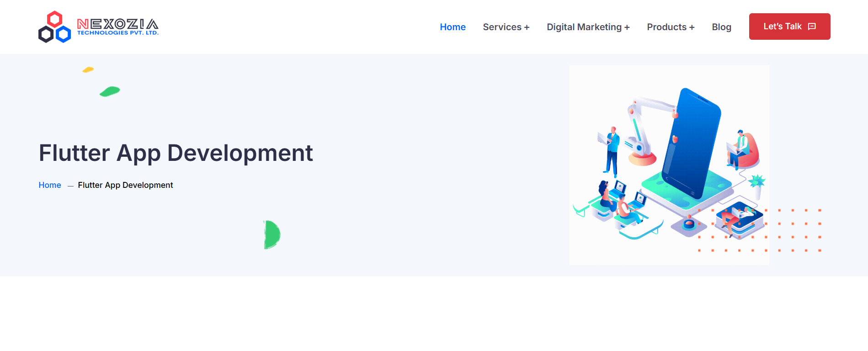
Task: Click the blue smartphone in the illustration
Action: pos(692,142)
